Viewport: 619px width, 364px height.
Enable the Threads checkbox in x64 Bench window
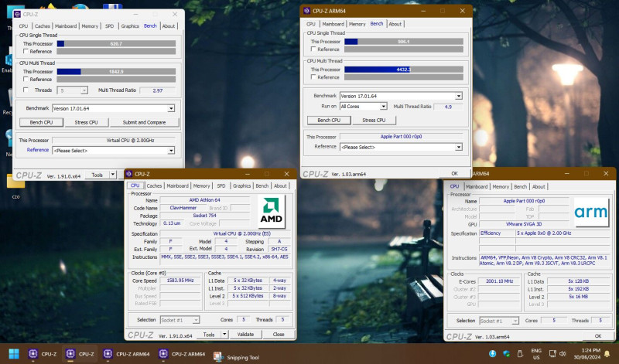pos(26,90)
